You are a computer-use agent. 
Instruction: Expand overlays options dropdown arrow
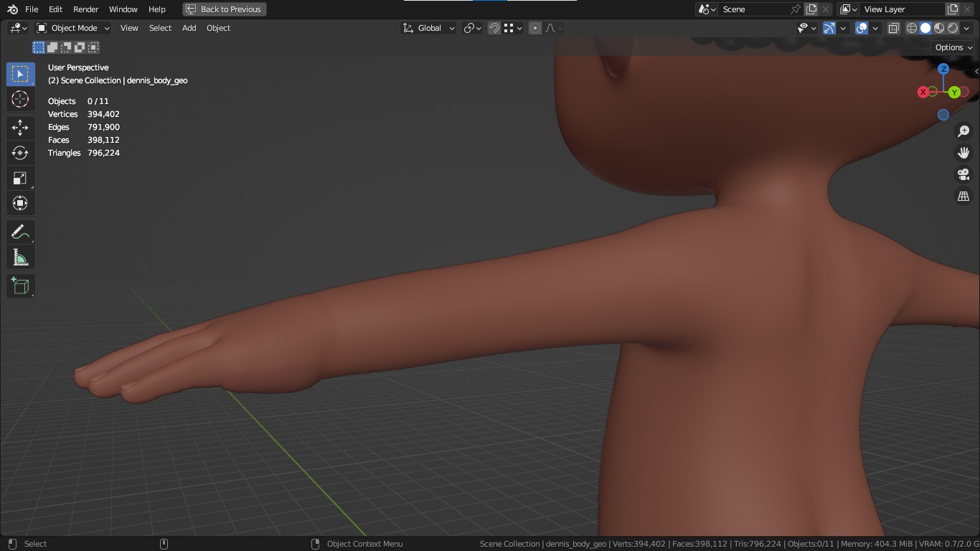875,28
